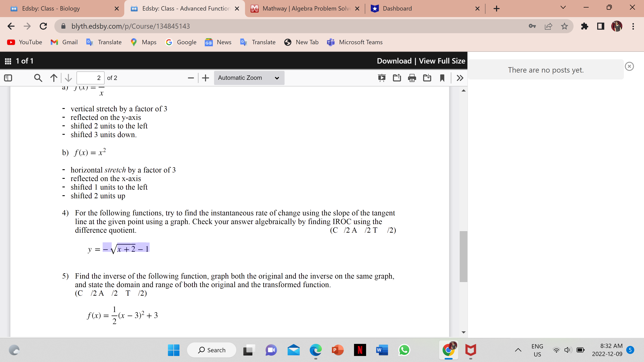Open the Chrome extensions puzzle icon
The height and width of the screenshot is (362, 644).
point(585,26)
